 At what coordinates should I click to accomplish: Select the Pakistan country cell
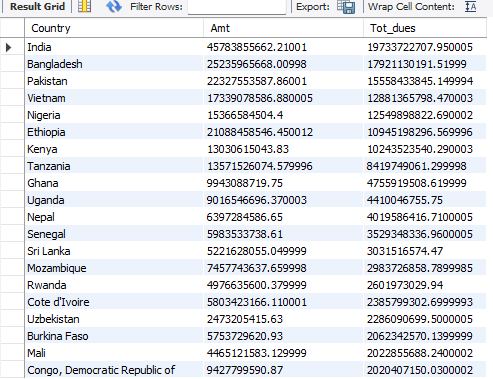tap(114, 81)
